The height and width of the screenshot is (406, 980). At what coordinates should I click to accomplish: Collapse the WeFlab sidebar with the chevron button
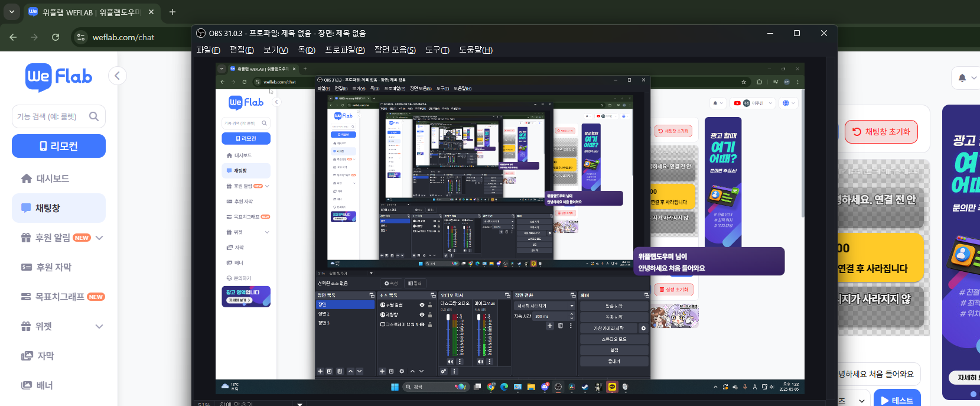tap(117, 76)
